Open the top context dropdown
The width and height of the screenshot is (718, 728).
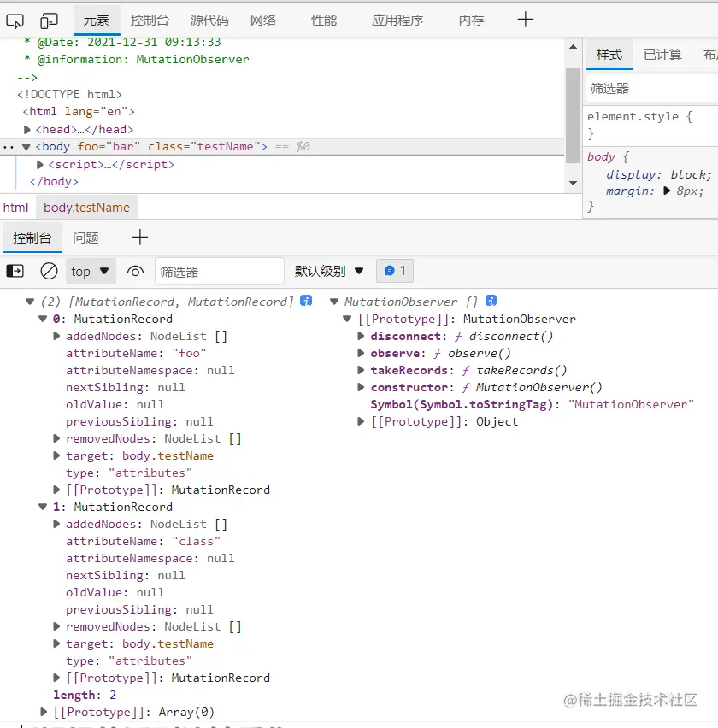90,271
